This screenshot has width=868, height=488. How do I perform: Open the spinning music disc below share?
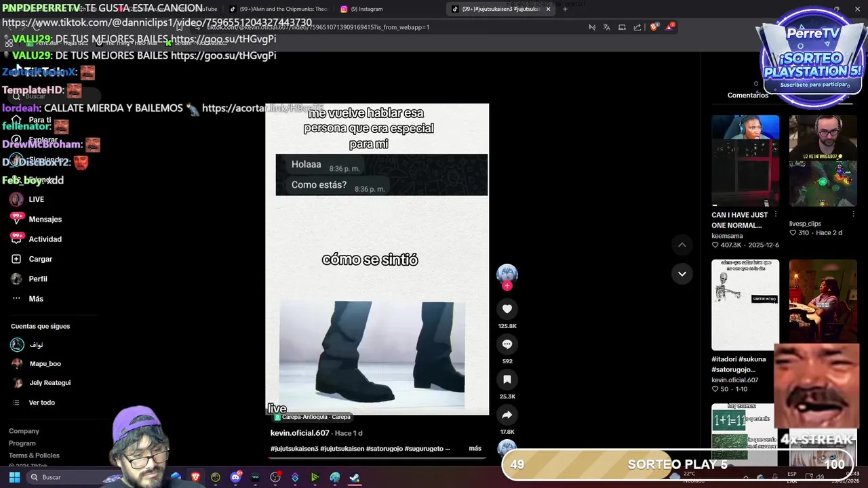click(507, 447)
